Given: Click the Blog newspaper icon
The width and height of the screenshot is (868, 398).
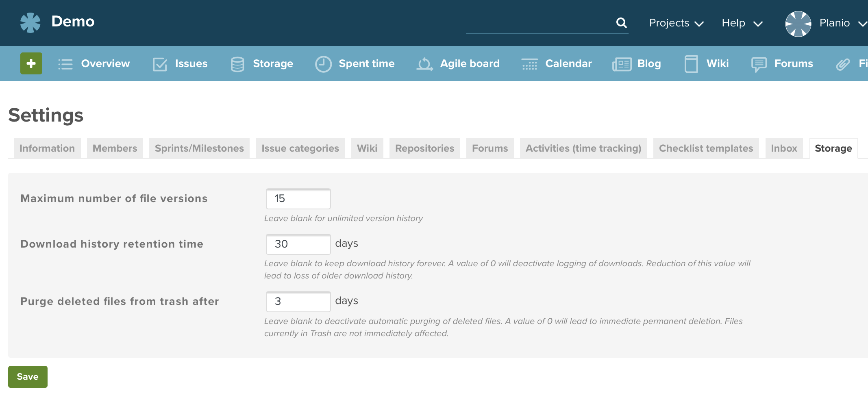Looking at the screenshot, I should [x=622, y=64].
